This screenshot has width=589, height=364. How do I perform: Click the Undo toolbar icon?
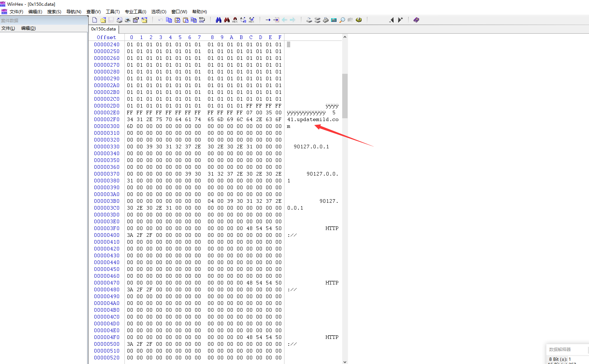pos(160,20)
